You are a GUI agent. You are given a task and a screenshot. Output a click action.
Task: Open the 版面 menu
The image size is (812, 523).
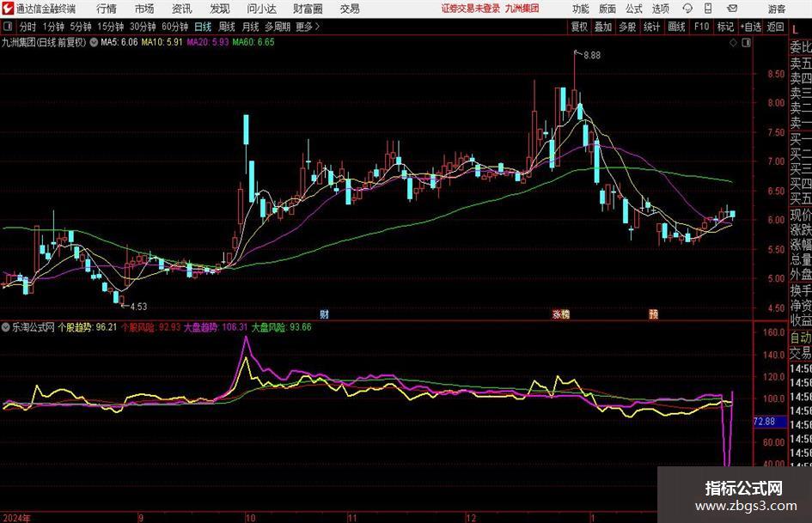point(607,9)
